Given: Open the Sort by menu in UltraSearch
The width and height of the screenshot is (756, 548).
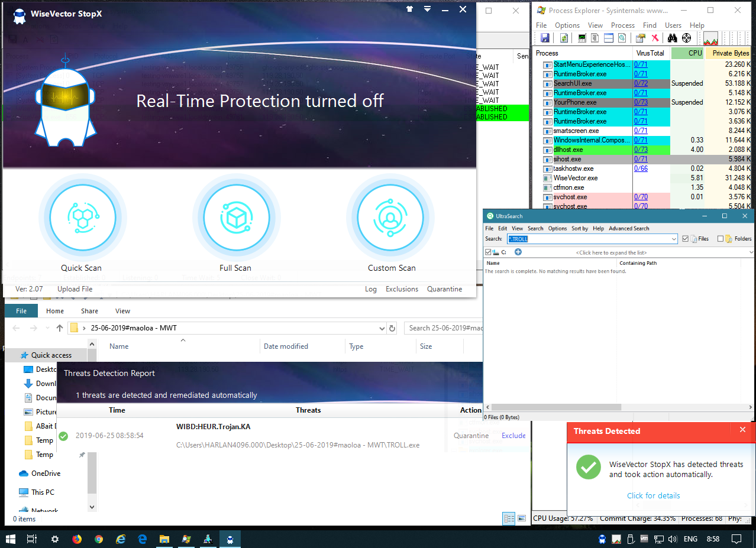Looking at the screenshot, I should (580, 228).
